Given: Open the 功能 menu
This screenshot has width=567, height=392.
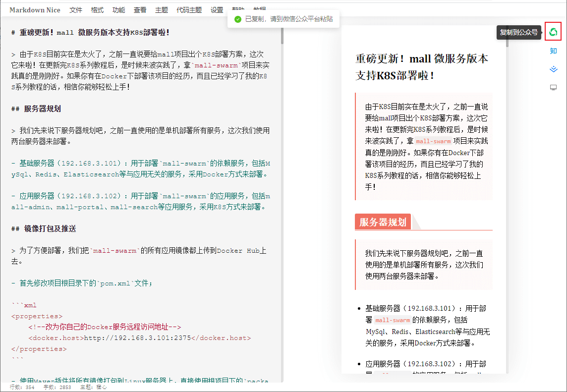Looking at the screenshot, I should pyautogui.click(x=118, y=10).
